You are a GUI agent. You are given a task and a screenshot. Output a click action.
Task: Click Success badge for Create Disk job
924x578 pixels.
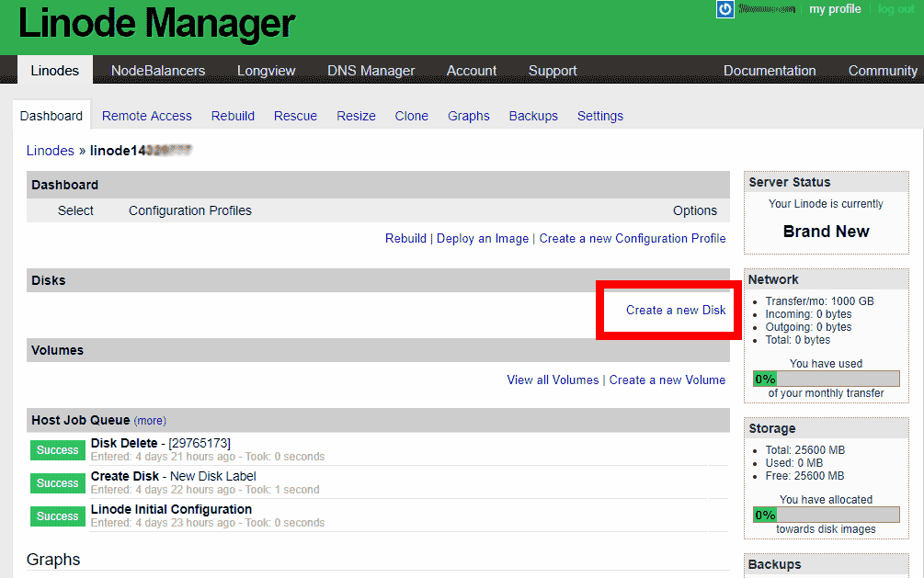coord(58,482)
